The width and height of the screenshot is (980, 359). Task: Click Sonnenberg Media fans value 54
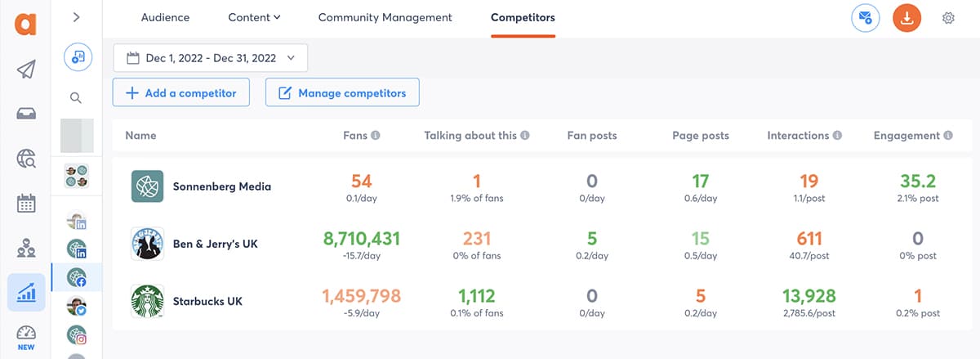click(362, 182)
